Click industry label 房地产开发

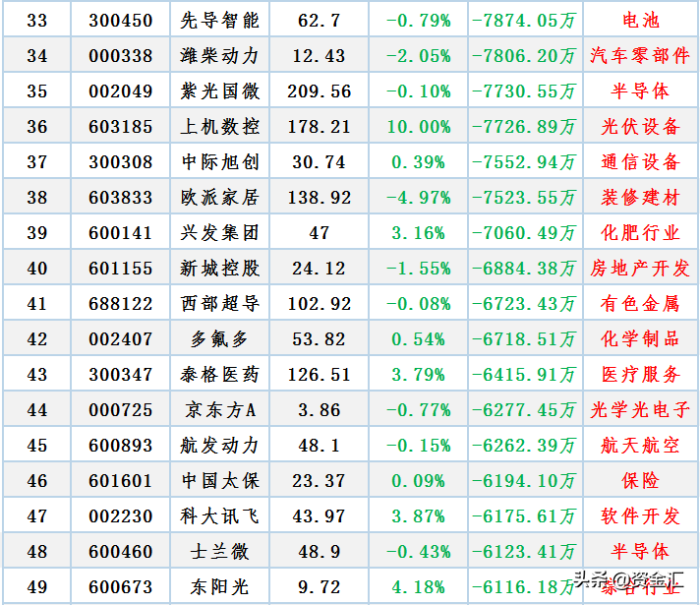(x=640, y=269)
